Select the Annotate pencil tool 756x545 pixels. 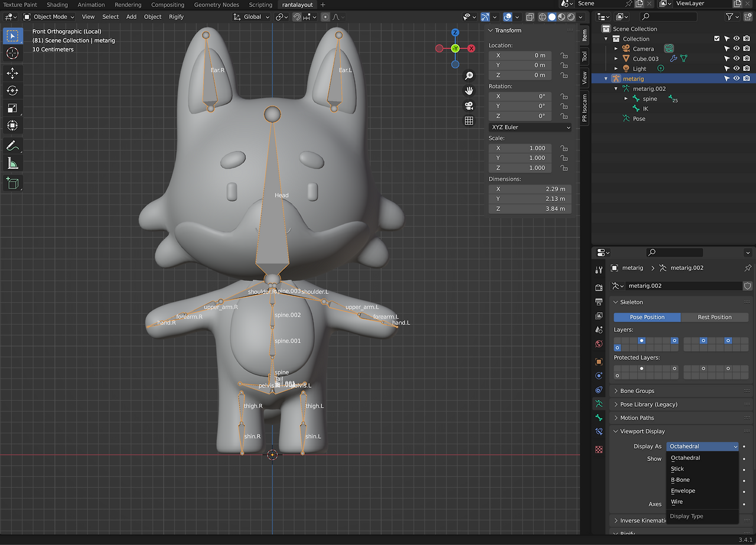(12, 145)
